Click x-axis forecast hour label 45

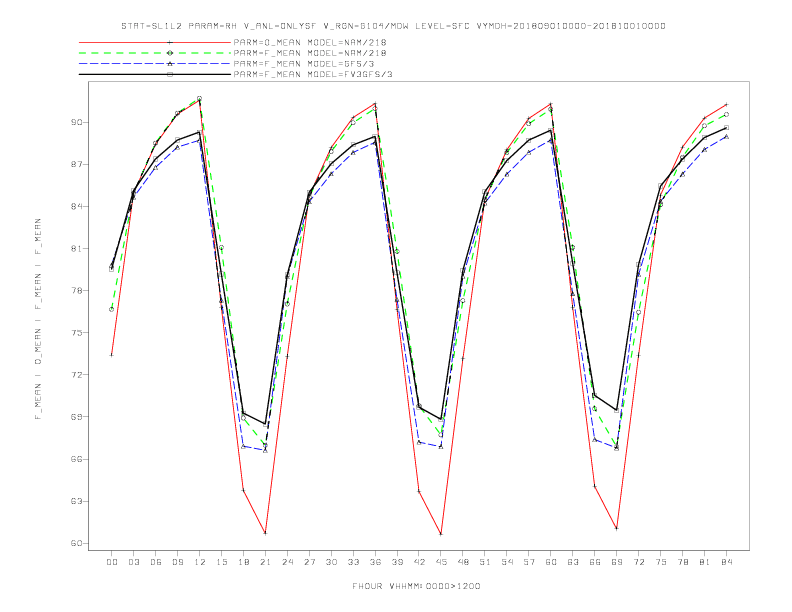(441, 562)
